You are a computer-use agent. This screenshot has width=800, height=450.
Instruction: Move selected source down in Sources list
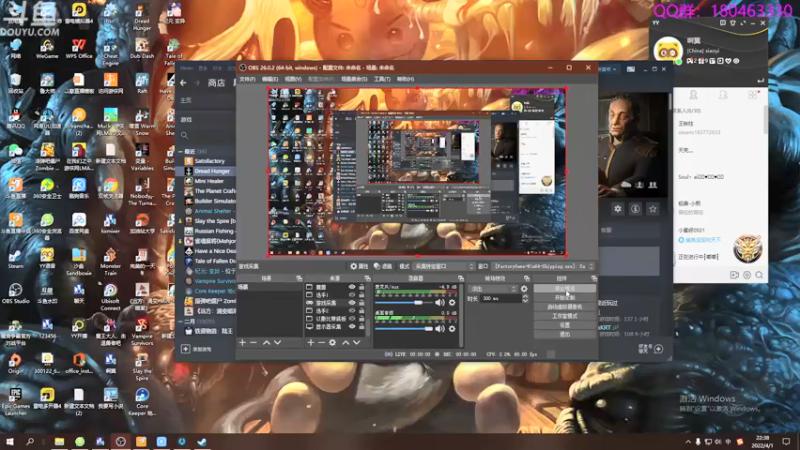[357, 342]
